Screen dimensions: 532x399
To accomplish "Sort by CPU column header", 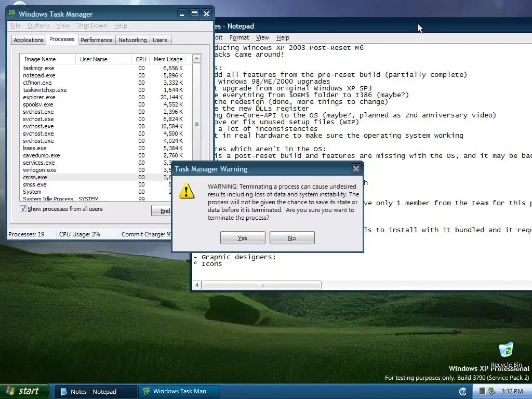I will point(141,59).
